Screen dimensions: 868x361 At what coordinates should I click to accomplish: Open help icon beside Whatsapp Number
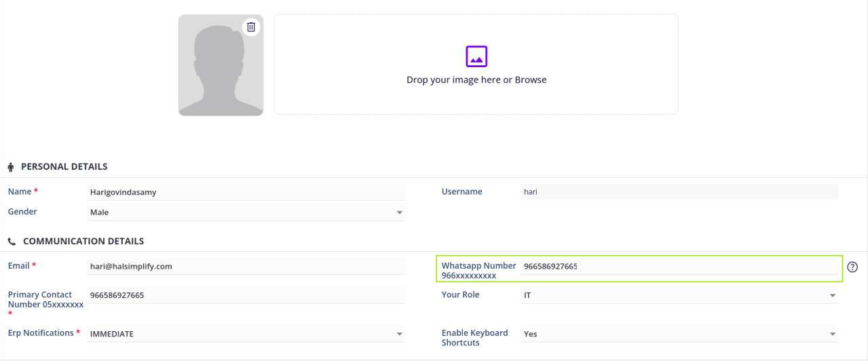tap(852, 267)
